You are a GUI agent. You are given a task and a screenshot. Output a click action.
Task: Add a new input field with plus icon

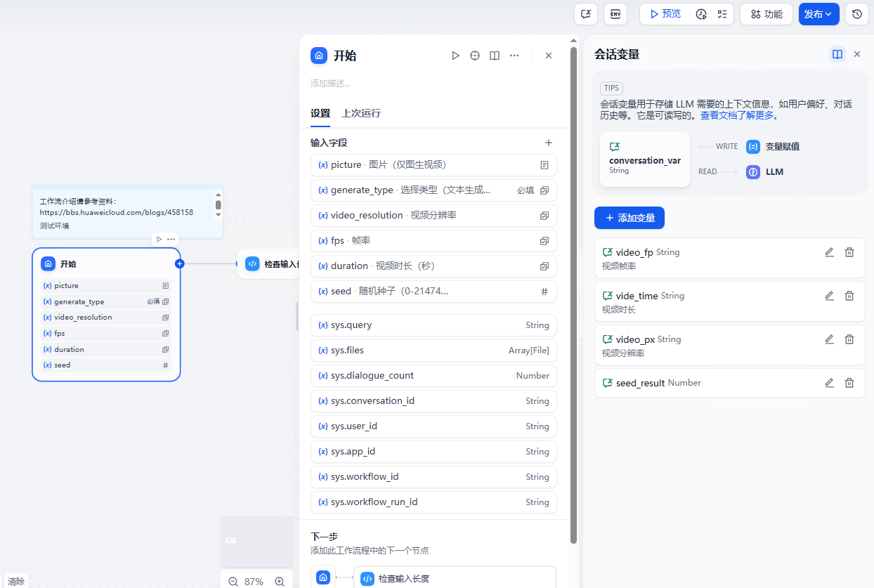549,143
